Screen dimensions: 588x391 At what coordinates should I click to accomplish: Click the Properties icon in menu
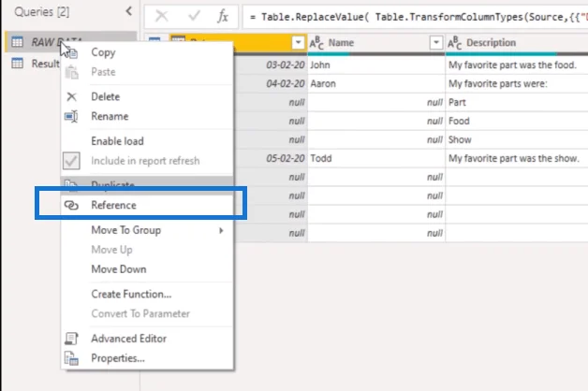coord(71,358)
